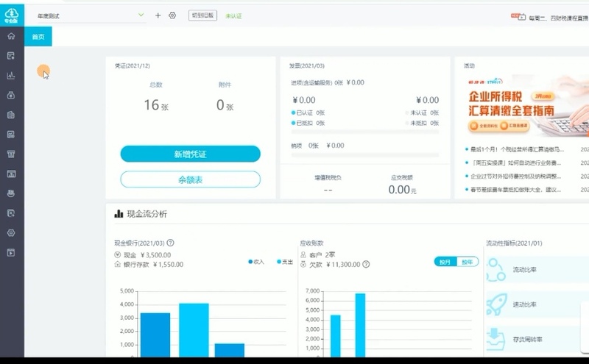Screen dimensions: 589x364
Task: Click the home icon in left sidebar
Action: 11,36
